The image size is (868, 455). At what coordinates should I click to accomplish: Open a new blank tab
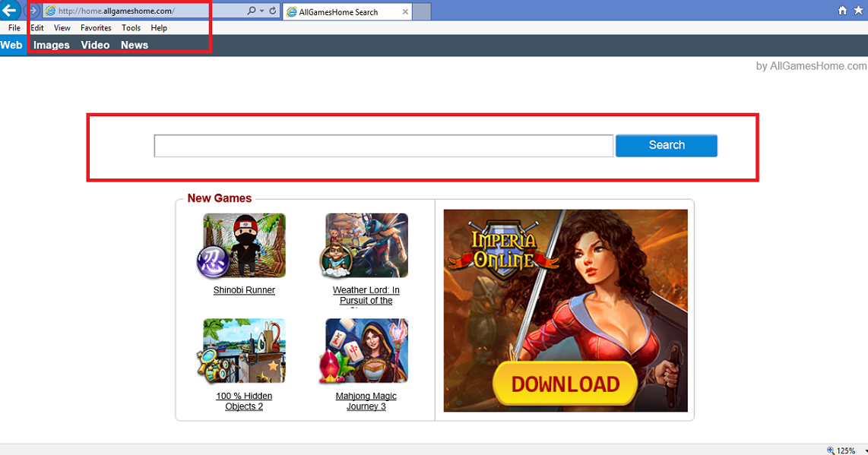pos(422,11)
